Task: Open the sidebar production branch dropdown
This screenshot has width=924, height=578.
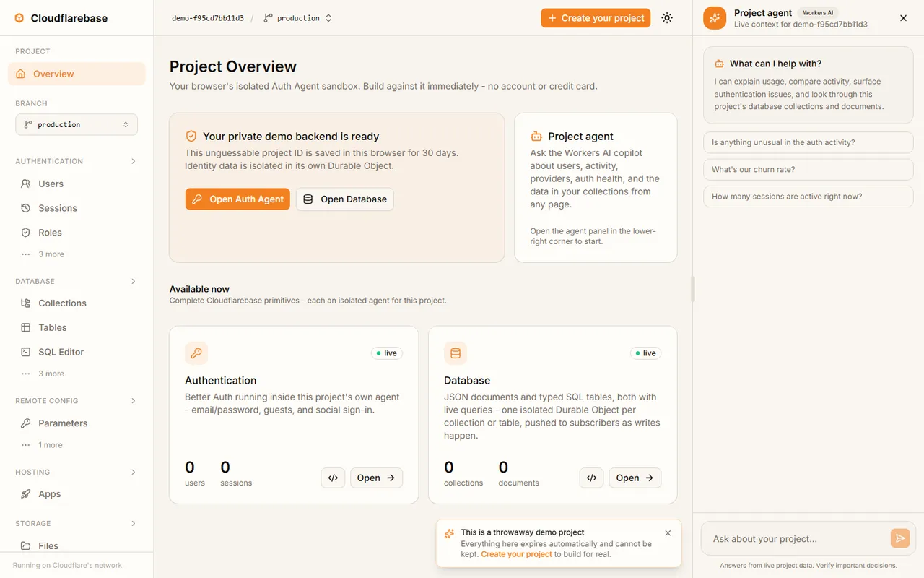Action: pyautogui.click(x=77, y=124)
